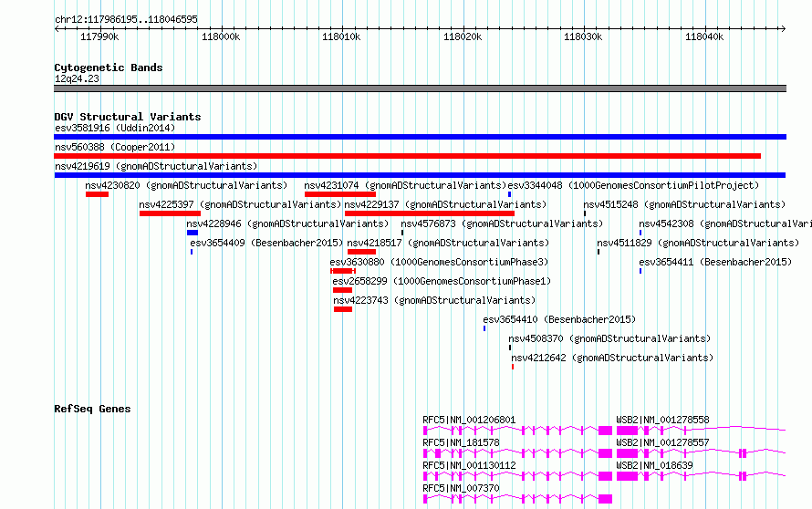Click the red bar under esv2658299
This screenshot has width=812, height=509.
pyautogui.click(x=342, y=290)
